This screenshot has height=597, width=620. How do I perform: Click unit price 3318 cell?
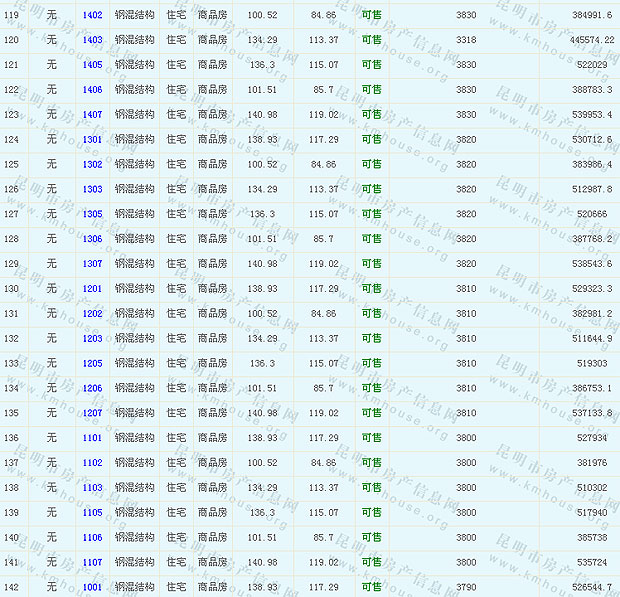pyautogui.click(x=466, y=40)
